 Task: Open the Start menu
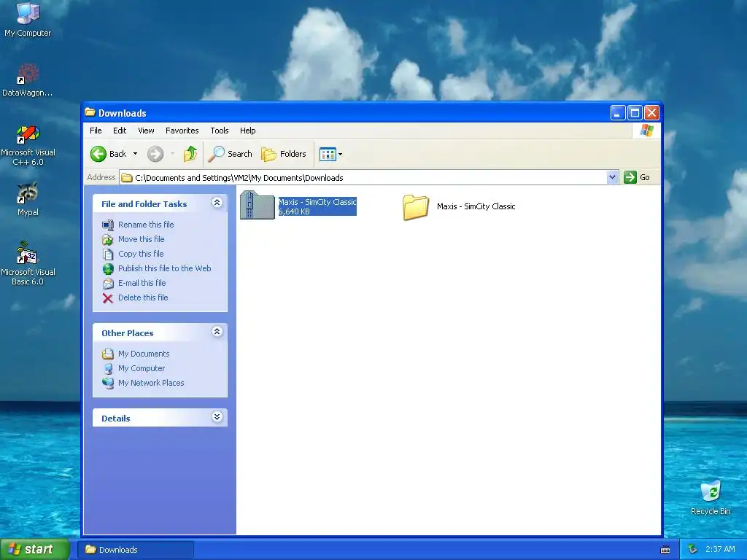[35, 549]
